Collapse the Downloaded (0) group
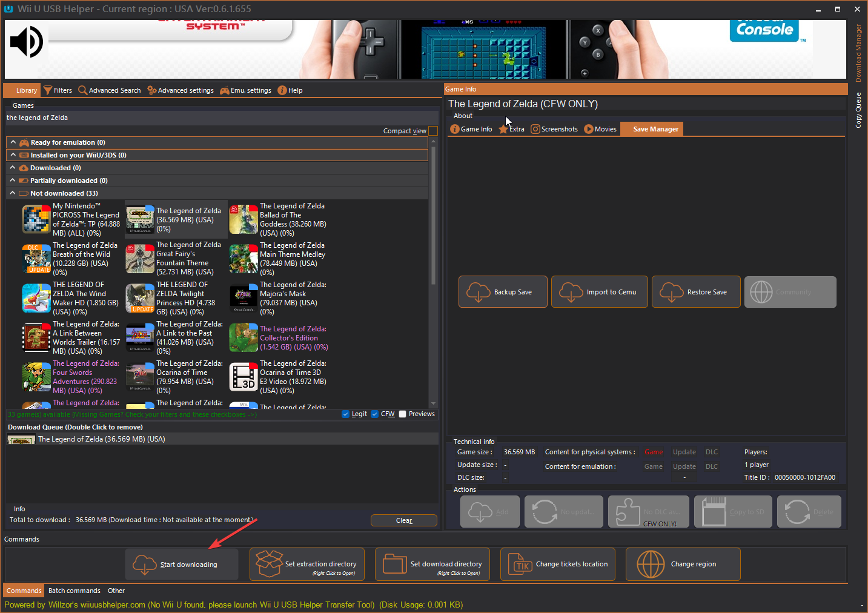Viewport: 868px width, 613px height. tap(13, 168)
